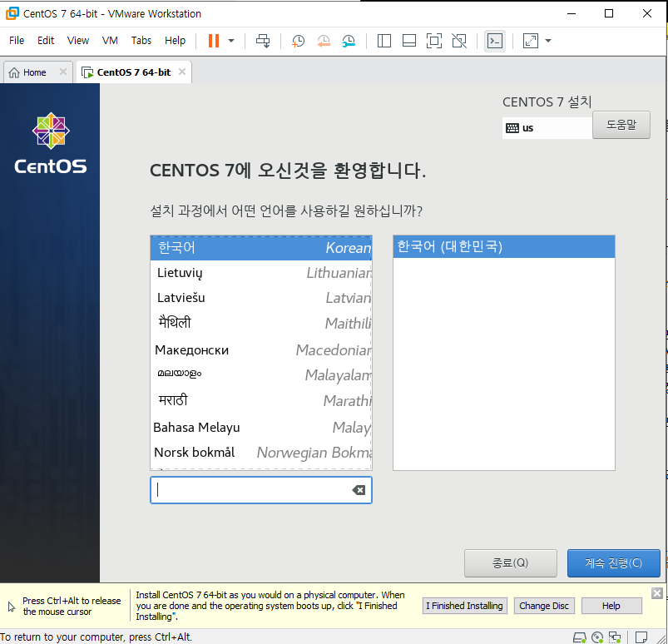This screenshot has width=668, height=644.
Task: Click the I Finished Installing button
Action: coord(464,606)
